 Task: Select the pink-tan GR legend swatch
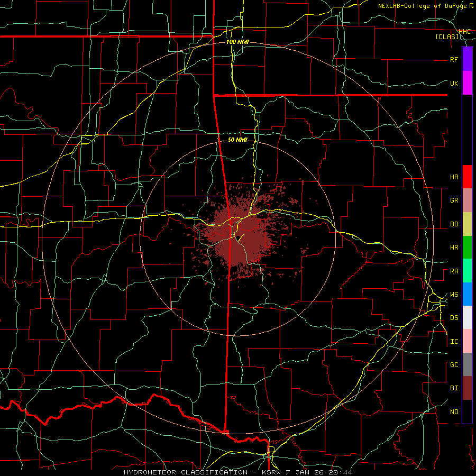[467, 200]
